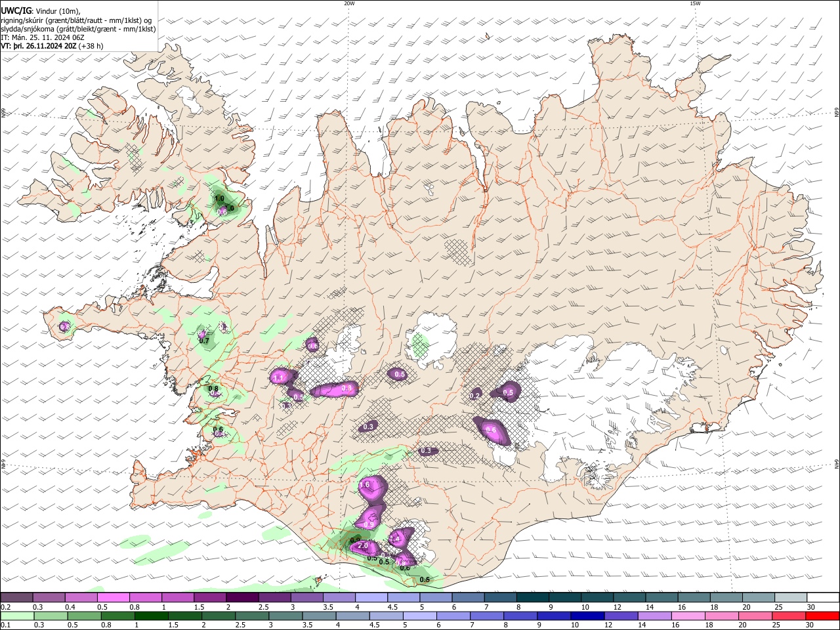Click the '0.2' precipitation value on map
This screenshot has height=630, width=840.
[x=476, y=394]
